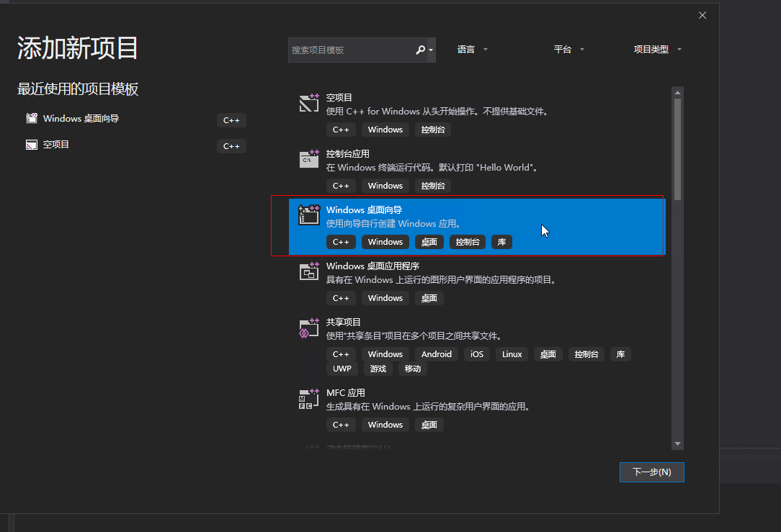Click the Linux tag under 共享项目
Screen dimensions: 781x532
(x=512, y=354)
